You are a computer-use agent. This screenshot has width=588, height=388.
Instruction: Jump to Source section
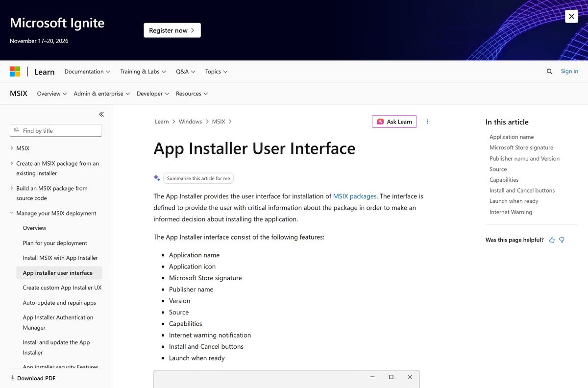pyautogui.click(x=498, y=169)
